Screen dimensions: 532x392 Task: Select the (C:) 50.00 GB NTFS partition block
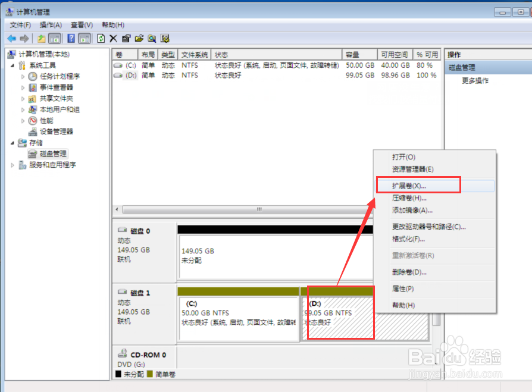[239, 318]
